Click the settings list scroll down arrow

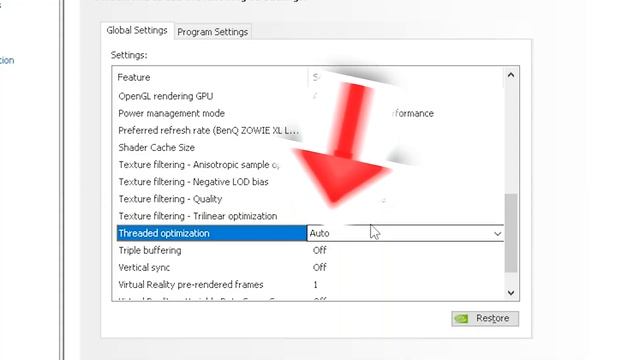click(511, 293)
